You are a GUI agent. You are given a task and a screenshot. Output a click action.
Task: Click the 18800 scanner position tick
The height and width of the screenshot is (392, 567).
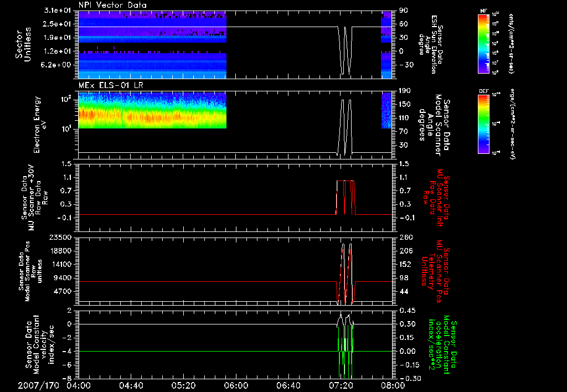[x=60, y=251]
